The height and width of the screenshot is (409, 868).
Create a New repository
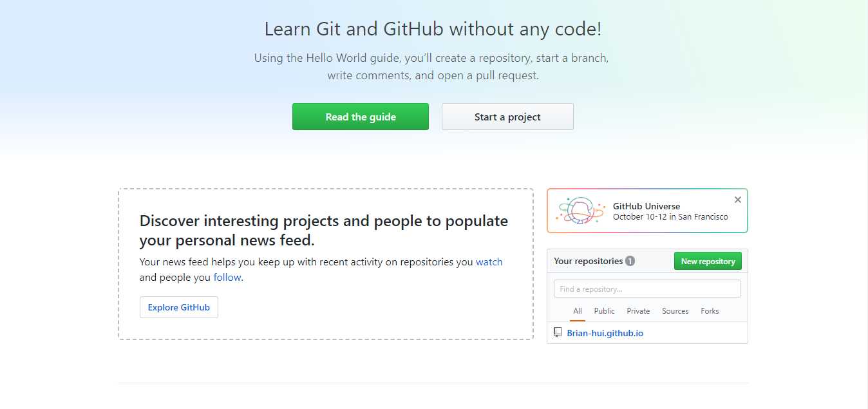click(x=708, y=261)
